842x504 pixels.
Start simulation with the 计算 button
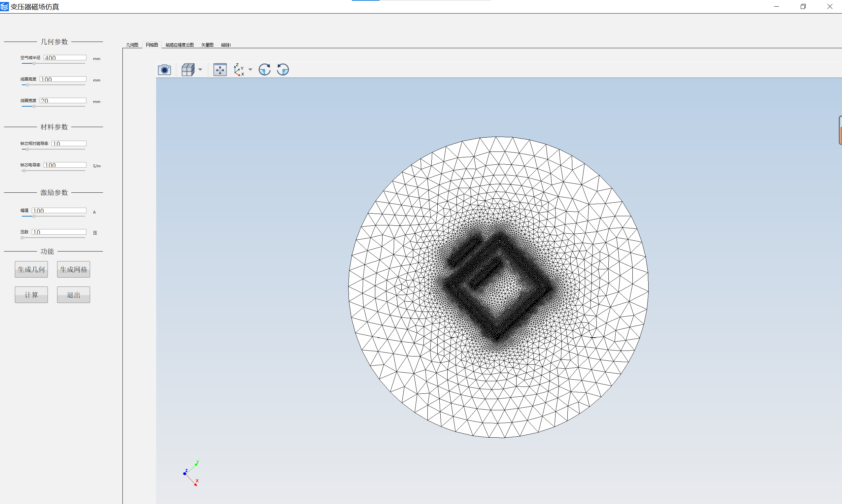(x=31, y=295)
